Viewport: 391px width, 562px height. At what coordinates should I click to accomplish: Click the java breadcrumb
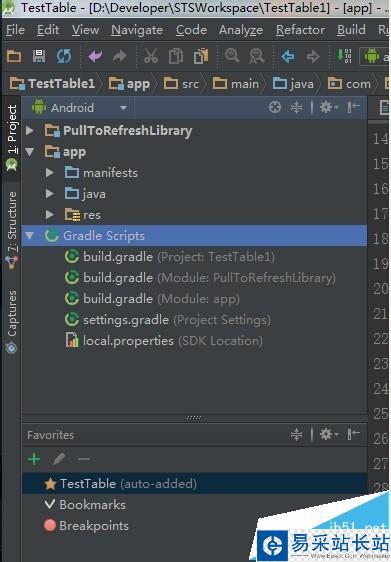point(293,84)
